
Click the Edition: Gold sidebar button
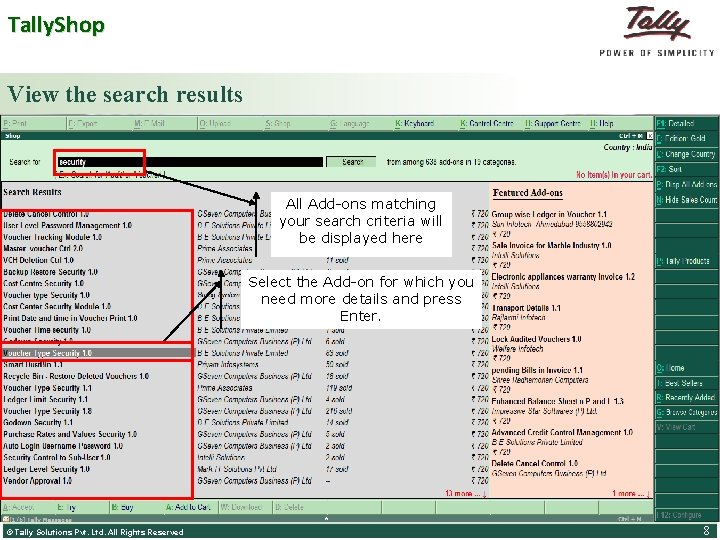tap(686, 139)
